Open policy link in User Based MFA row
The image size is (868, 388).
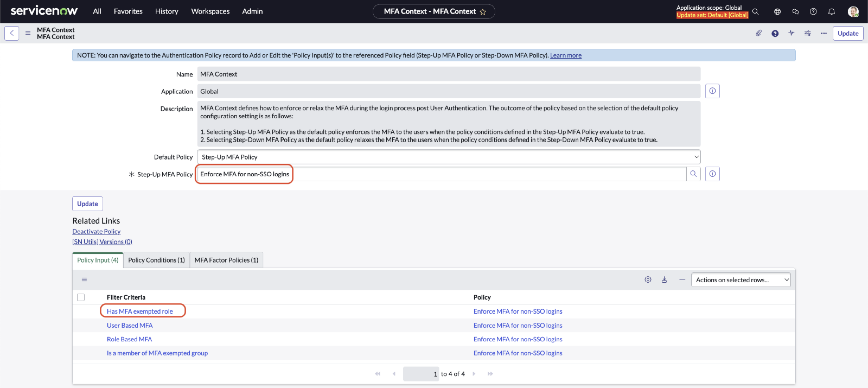(x=518, y=325)
